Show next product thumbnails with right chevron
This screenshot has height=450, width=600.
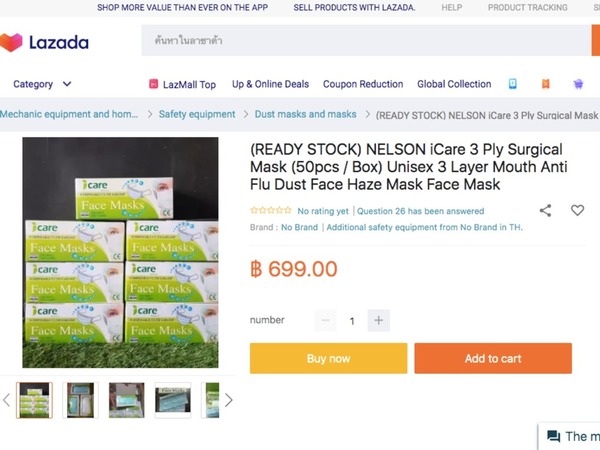(x=228, y=400)
